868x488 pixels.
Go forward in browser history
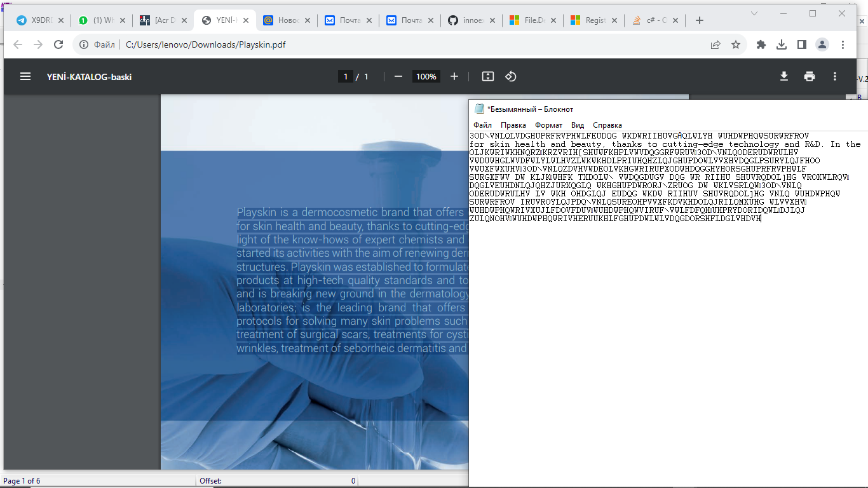(x=38, y=44)
